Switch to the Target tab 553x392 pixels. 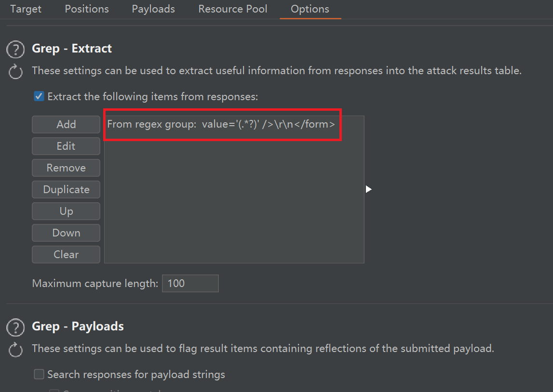click(x=26, y=9)
